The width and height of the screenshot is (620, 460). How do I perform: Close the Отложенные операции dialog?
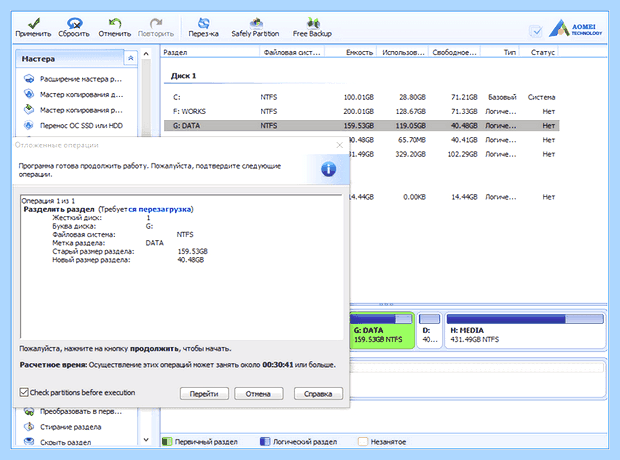339,145
